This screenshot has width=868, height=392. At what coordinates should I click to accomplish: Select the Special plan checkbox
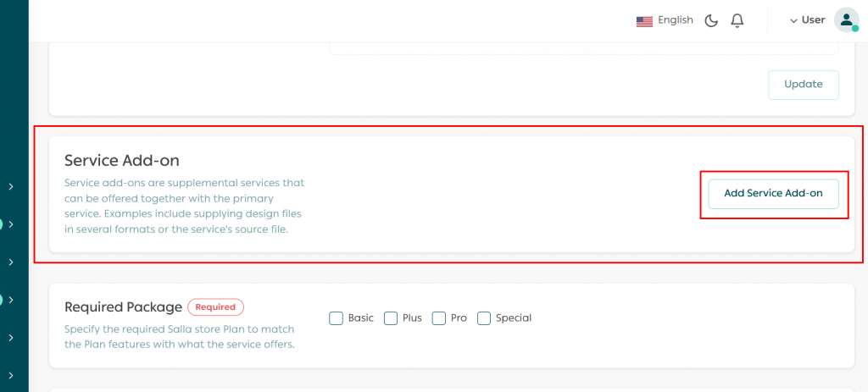pyautogui.click(x=484, y=318)
